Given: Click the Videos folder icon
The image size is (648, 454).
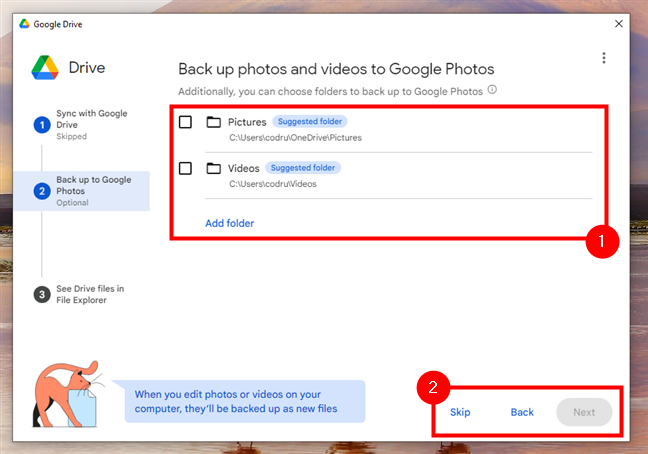Looking at the screenshot, I should click(x=214, y=168).
